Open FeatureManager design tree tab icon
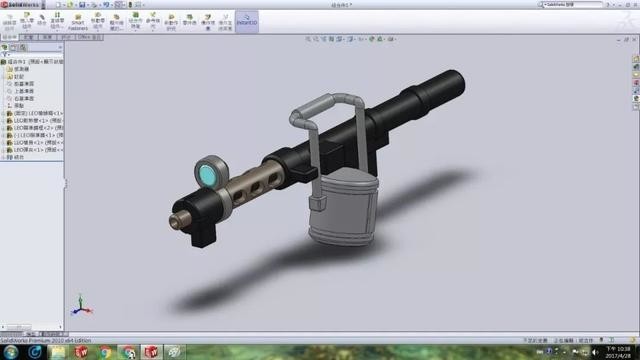The width and height of the screenshot is (640, 360). pyautogui.click(x=5, y=48)
